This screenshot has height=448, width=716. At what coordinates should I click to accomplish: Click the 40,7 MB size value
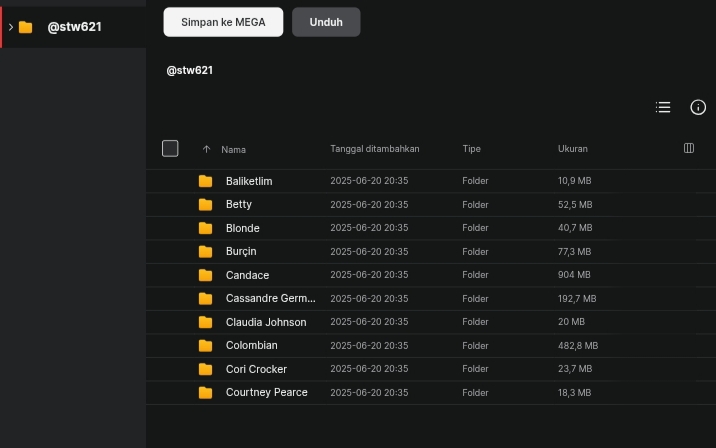click(x=575, y=228)
